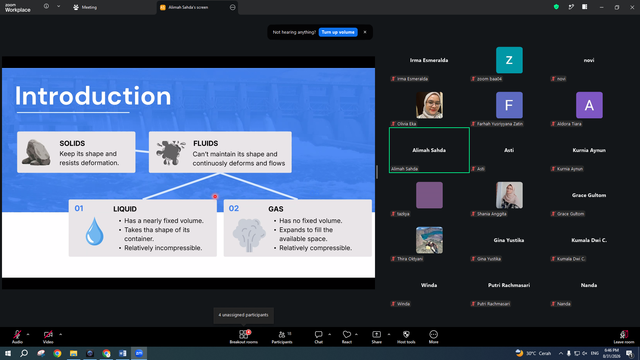Image resolution: width=640 pixels, height=360 pixels.
Task: Click the Farhah Yusriyyana F avatar
Action: pyautogui.click(x=509, y=105)
